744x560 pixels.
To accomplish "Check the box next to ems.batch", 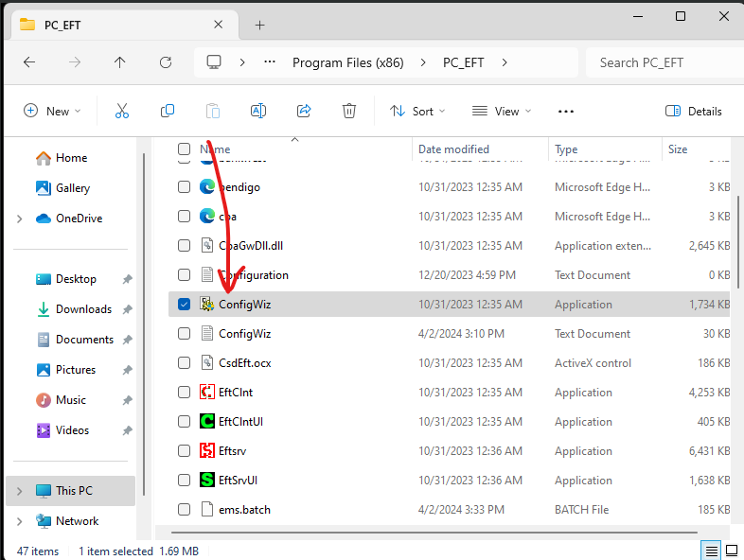I will (x=185, y=510).
